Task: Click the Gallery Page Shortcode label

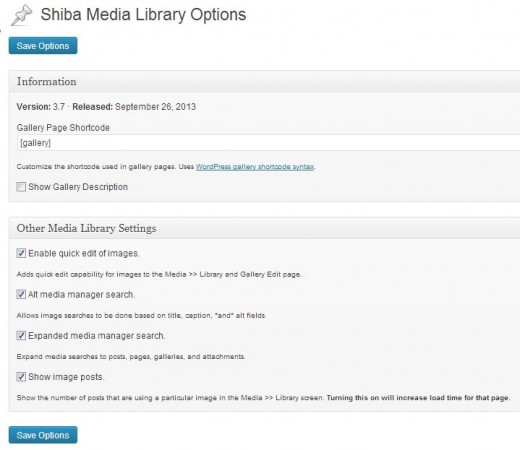Action: click(x=63, y=128)
